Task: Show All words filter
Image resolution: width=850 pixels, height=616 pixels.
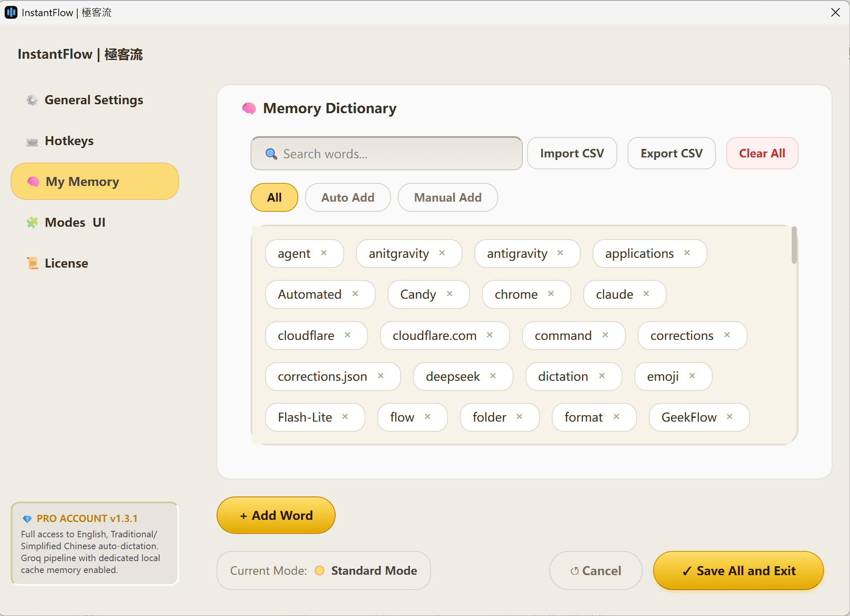Action: click(274, 197)
